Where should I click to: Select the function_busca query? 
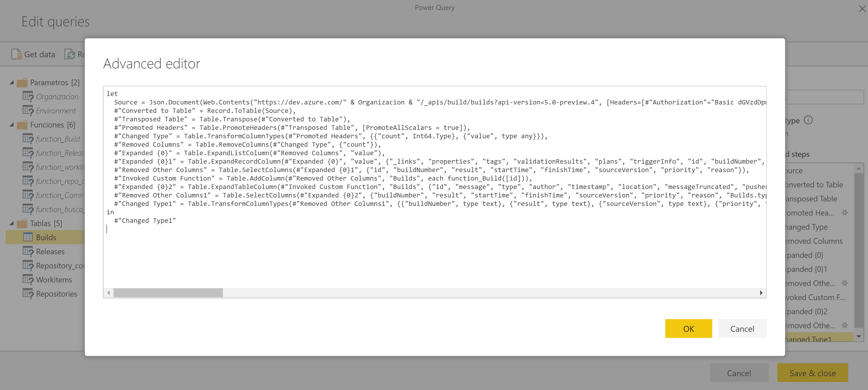point(60,209)
